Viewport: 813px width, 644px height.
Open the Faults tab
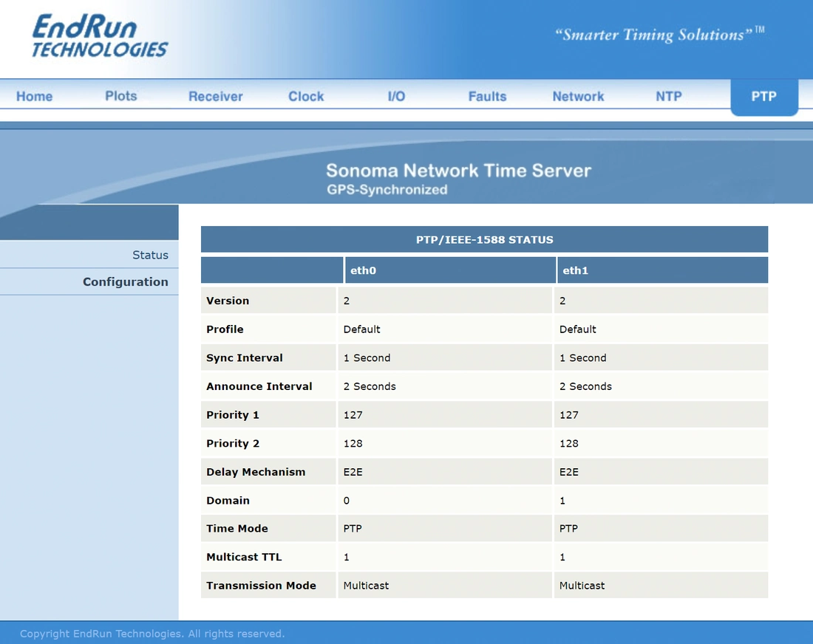point(487,96)
